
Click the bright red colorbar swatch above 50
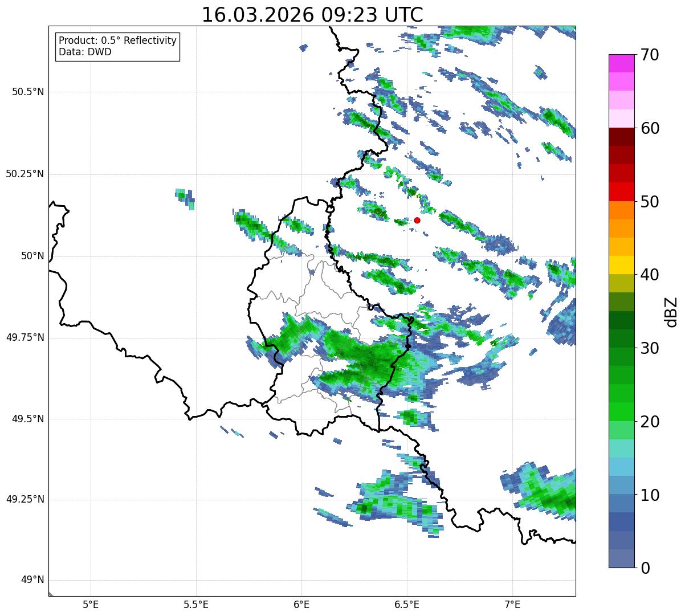[x=622, y=192]
